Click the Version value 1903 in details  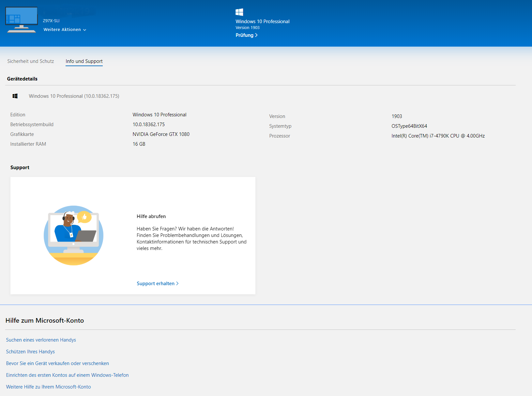click(x=397, y=116)
